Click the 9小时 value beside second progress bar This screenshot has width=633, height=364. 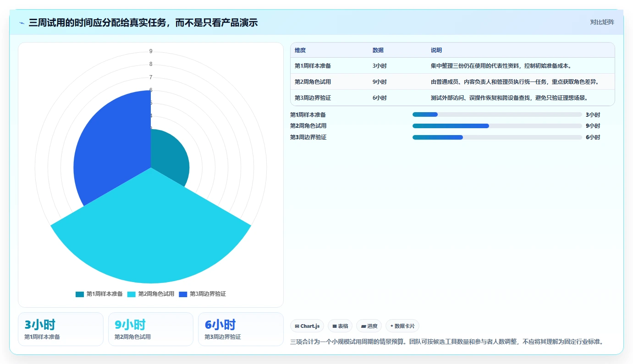point(593,126)
